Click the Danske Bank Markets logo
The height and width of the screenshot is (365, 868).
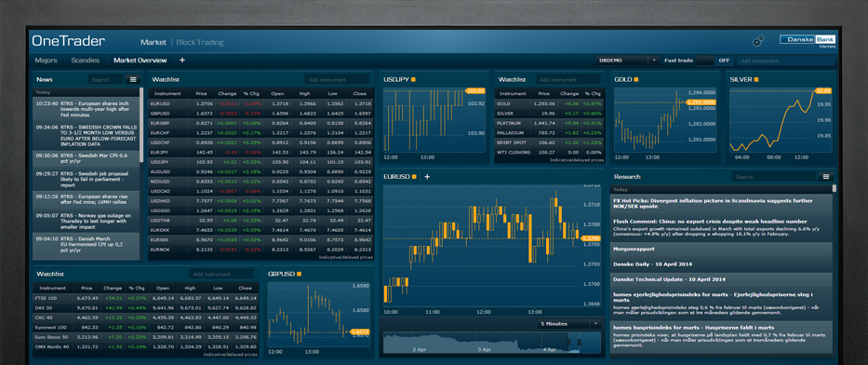click(x=808, y=41)
